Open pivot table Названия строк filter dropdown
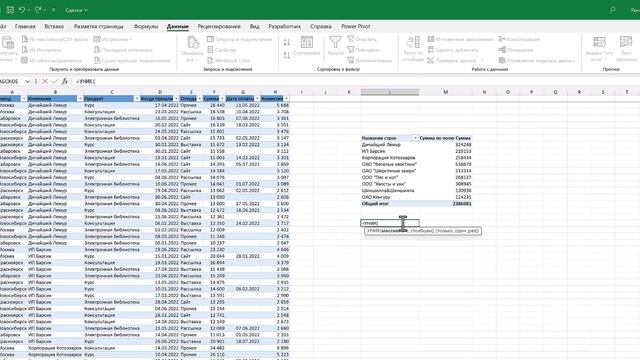Image resolution: width=640 pixels, height=360 pixels. [415, 138]
